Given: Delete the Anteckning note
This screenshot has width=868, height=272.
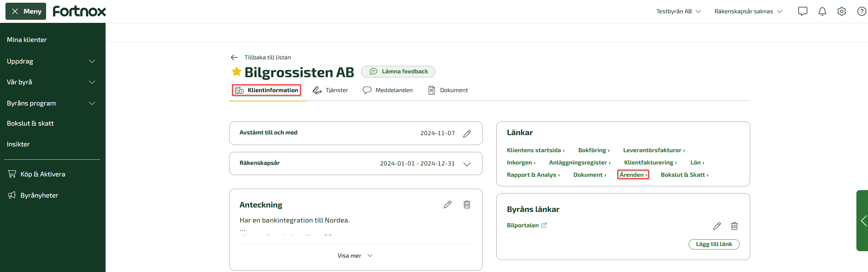Looking at the screenshot, I should [x=467, y=204].
